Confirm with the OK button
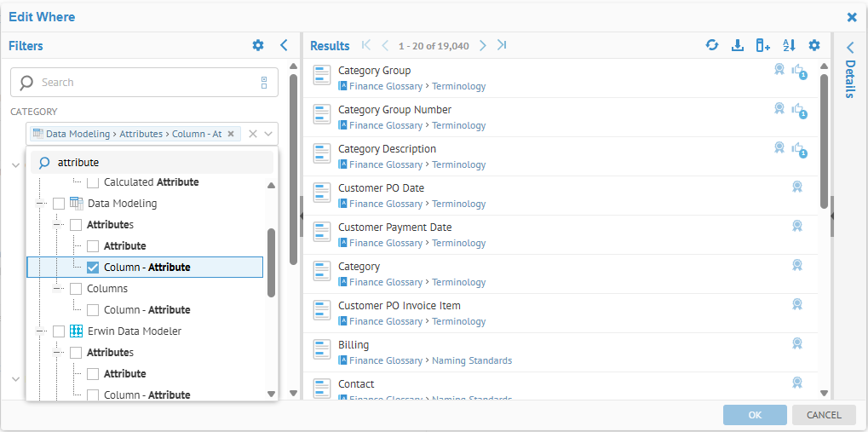 point(755,415)
